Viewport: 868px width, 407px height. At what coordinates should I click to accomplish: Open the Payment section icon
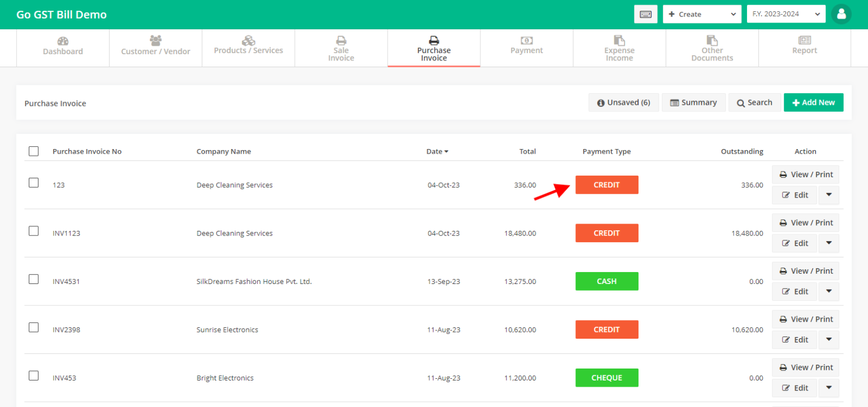click(526, 41)
